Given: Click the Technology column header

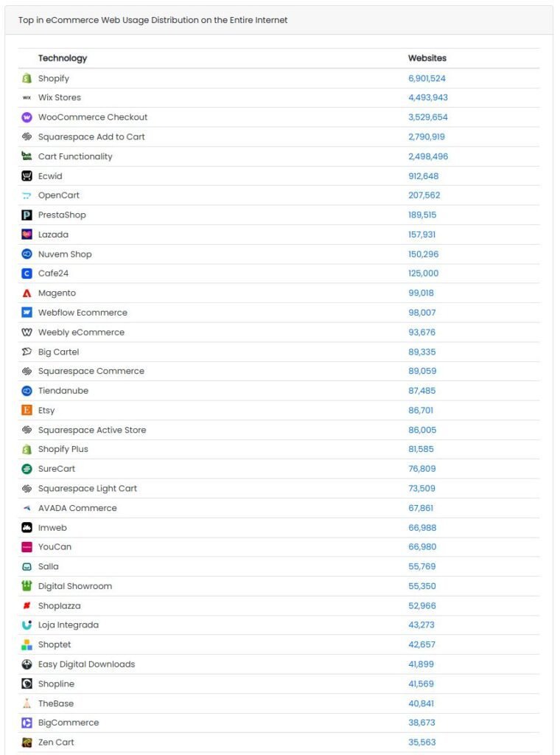Looking at the screenshot, I should pyautogui.click(x=63, y=58).
